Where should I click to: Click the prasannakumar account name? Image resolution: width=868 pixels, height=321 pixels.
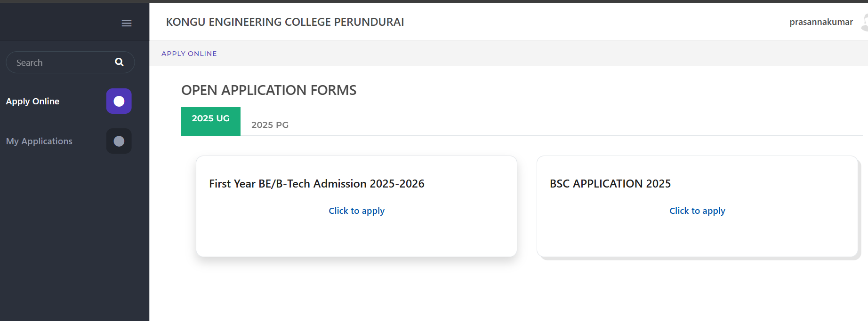coord(821,22)
